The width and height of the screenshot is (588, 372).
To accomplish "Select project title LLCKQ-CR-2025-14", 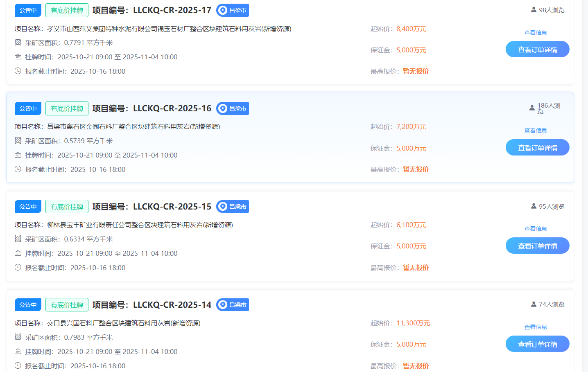I will point(152,305).
